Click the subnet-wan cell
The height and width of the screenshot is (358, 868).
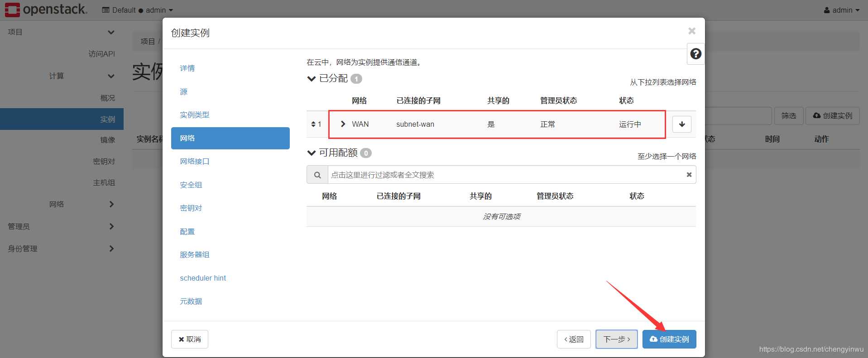point(415,124)
